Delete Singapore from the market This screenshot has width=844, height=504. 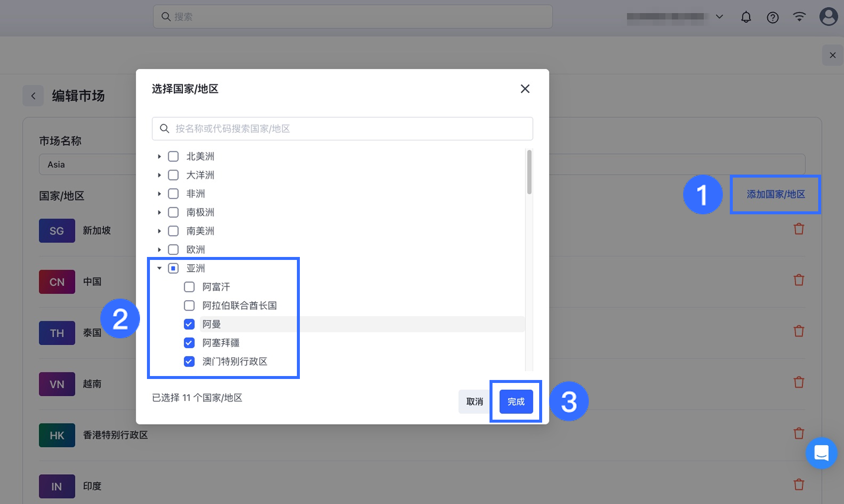pyautogui.click(x=799, y=229)
